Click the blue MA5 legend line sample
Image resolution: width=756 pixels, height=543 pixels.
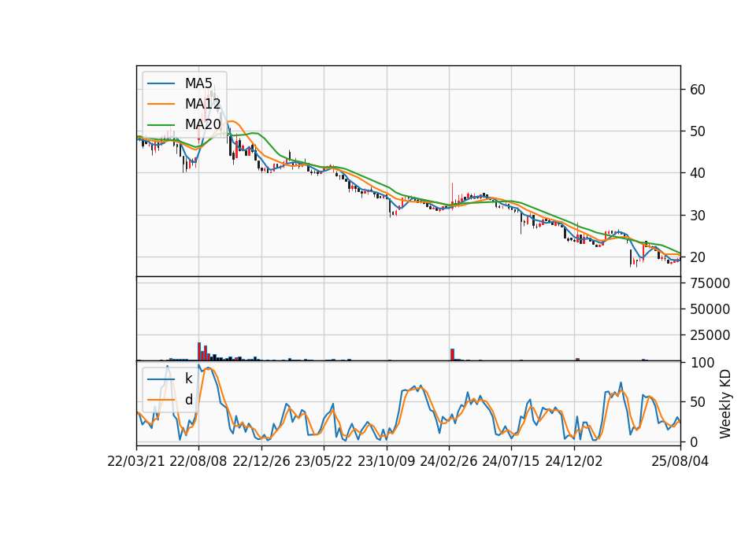point(161,83)
